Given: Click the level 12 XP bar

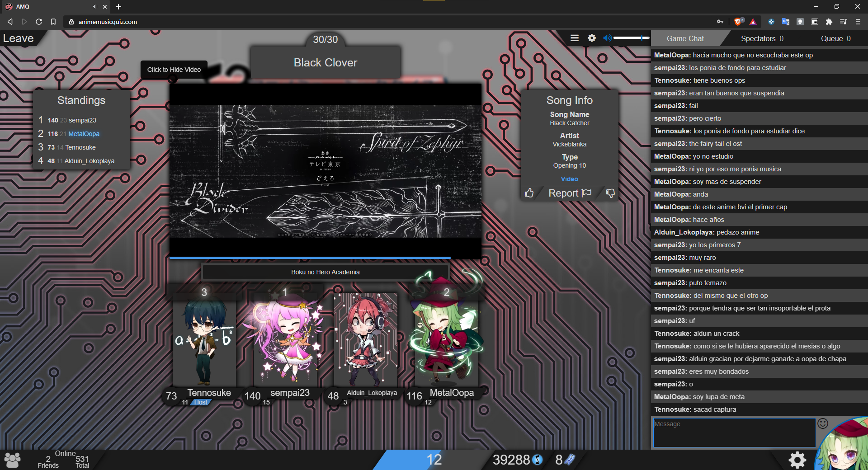Looking at the screenshot, I should pyautogui.click(x=434, y=460).
